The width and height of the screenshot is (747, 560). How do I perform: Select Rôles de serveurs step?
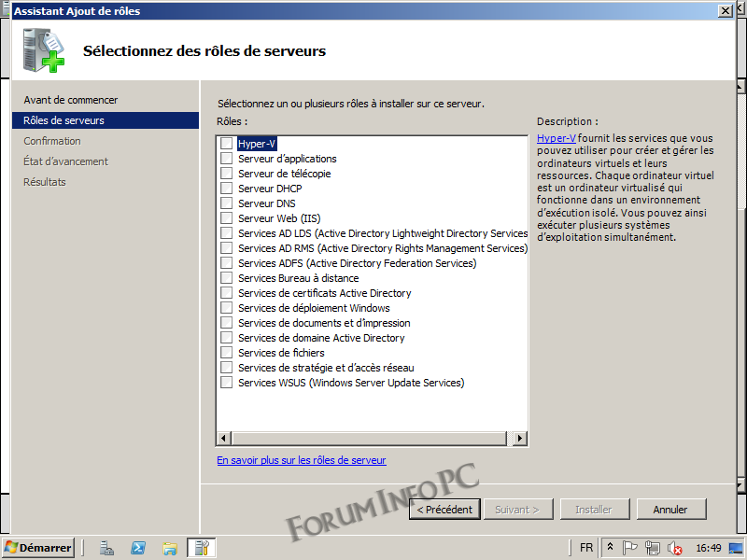click(x=106, y=120)
